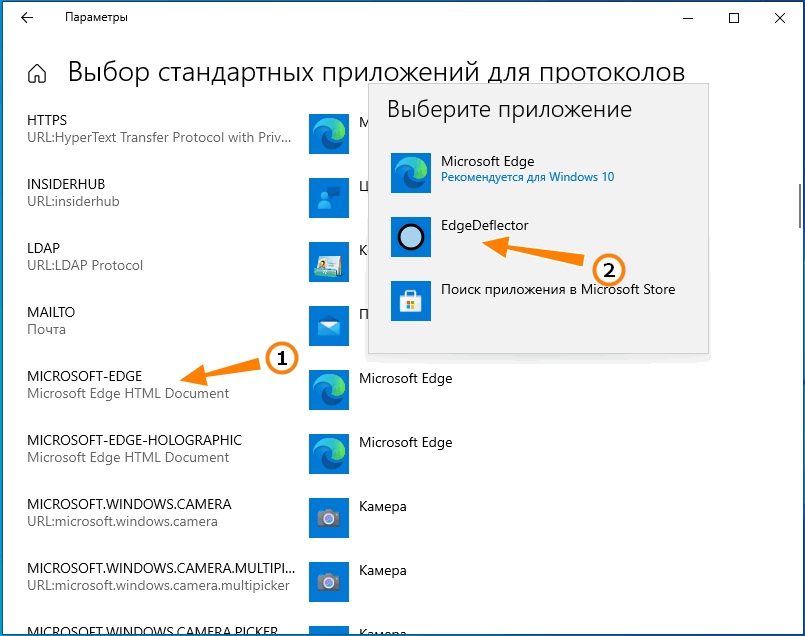The image size is (805, 636).
Task: Click the 'Параметры' window title
Action: pos(96,17)
